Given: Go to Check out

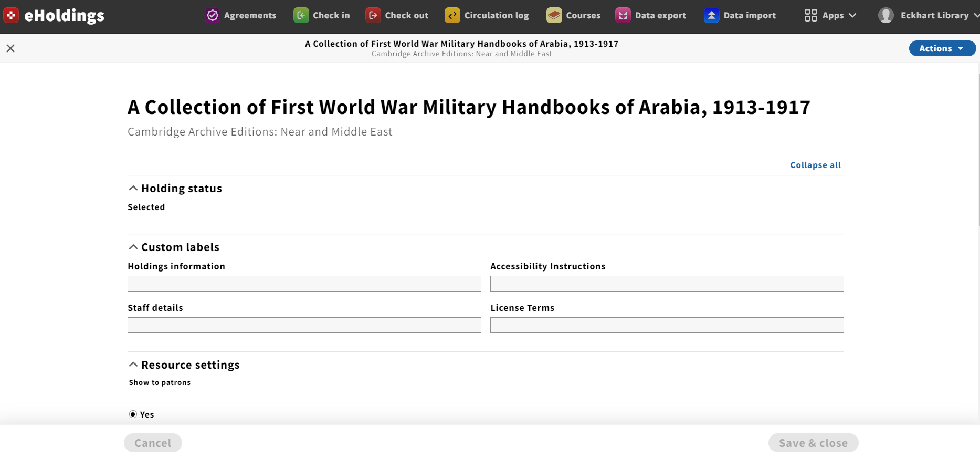Looking at the screenshot, I should 397,15.
